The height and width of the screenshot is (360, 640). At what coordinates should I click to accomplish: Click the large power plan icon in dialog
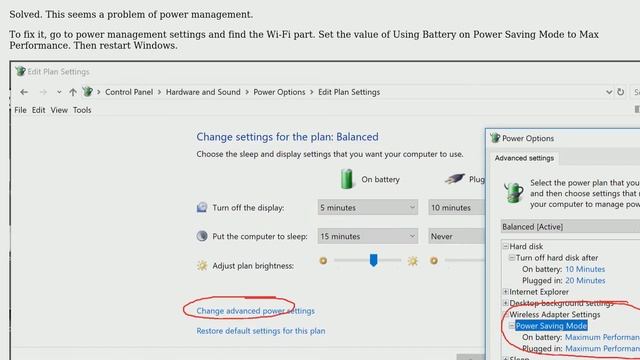tap(513, 192)
